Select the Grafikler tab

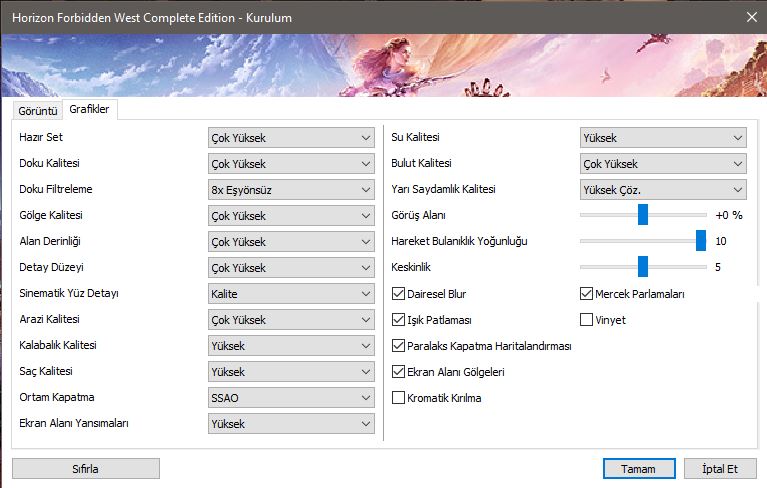[90, 109]
